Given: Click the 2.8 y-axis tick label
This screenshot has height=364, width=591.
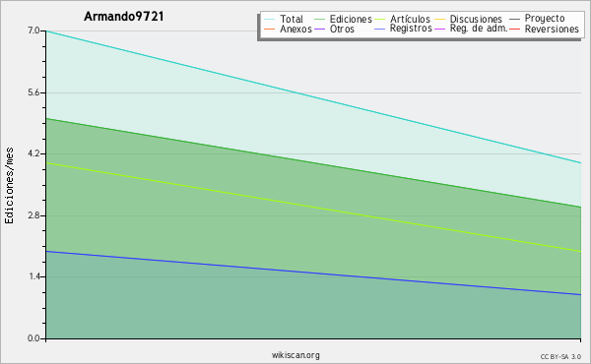Looking at the screenshot, I should [33, 215].
